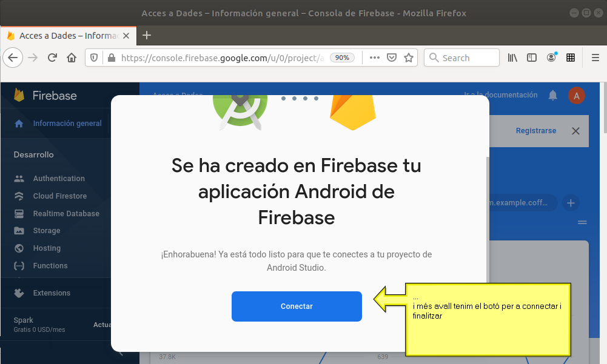
Task: Click the Spark plan label
Action: point(23,320)
